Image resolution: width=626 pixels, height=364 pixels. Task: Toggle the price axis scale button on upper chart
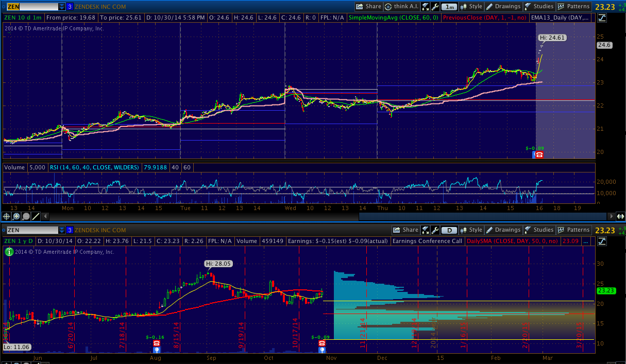click(x=602, y=18)
